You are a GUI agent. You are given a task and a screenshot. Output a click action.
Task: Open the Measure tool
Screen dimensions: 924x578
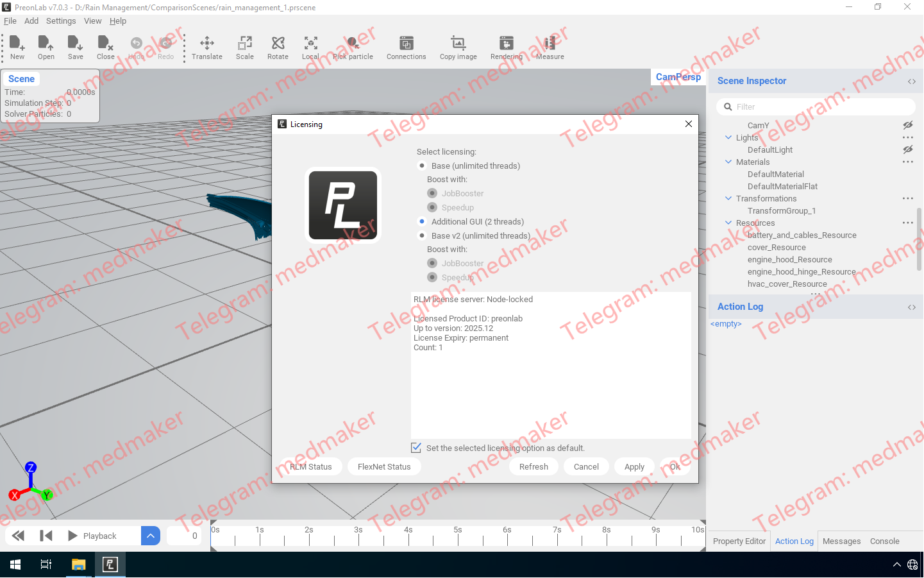[x=549, y=47]
